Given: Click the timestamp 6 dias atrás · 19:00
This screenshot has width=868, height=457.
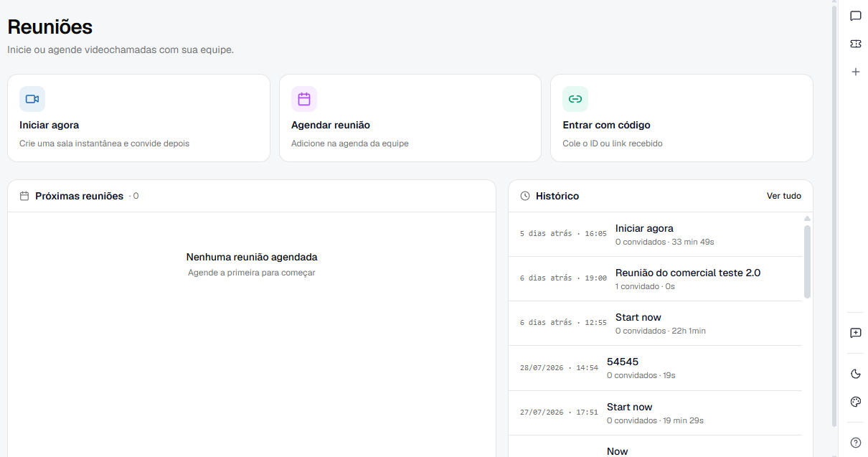Looking at the screenshot, I should (x=563, y=278).
